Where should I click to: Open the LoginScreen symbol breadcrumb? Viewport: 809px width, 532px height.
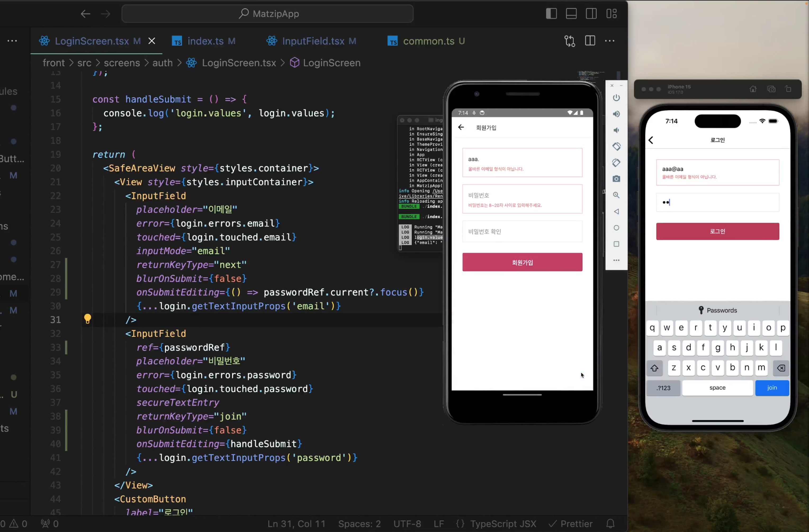click(331, 63)
